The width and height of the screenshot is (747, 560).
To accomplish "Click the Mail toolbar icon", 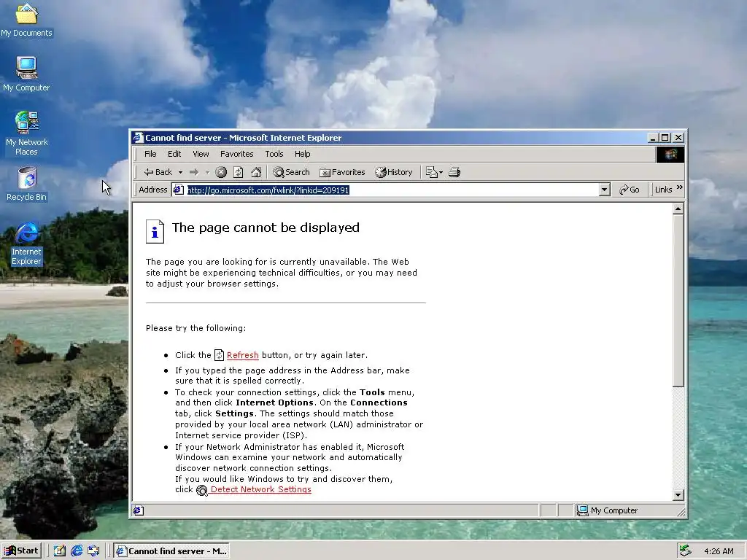I will tap(431, 172).
